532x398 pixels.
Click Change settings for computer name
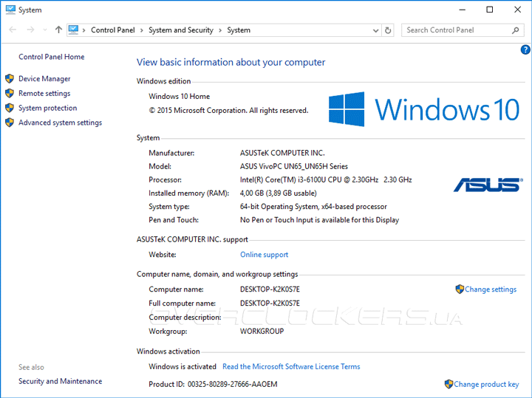tap(491, 289)
